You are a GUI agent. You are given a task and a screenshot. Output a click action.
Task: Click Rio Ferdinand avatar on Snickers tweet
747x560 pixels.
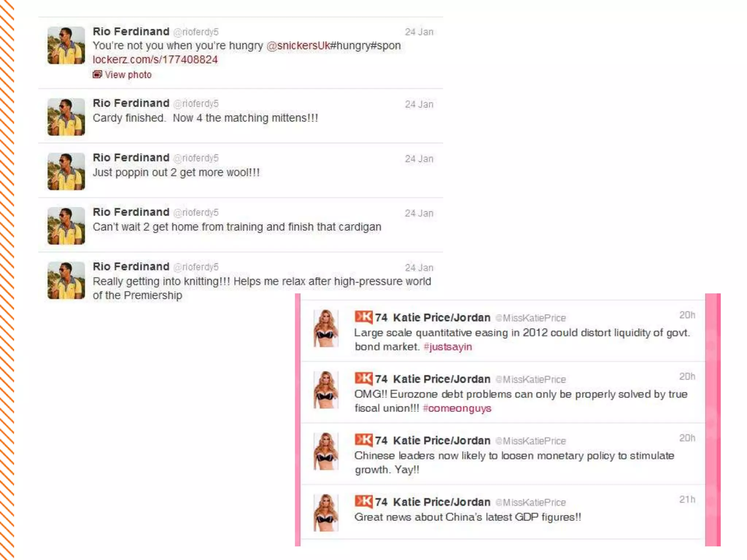tap(66, 45)
